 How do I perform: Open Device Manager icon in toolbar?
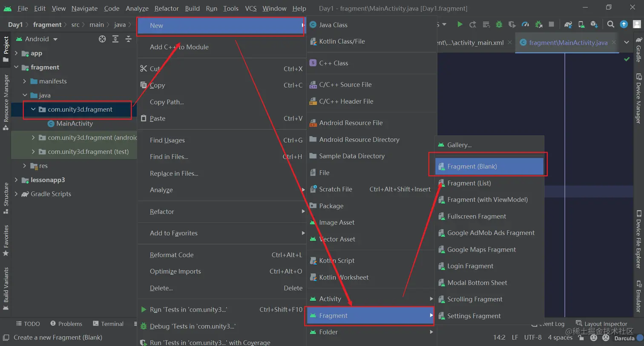coord(581,25)
